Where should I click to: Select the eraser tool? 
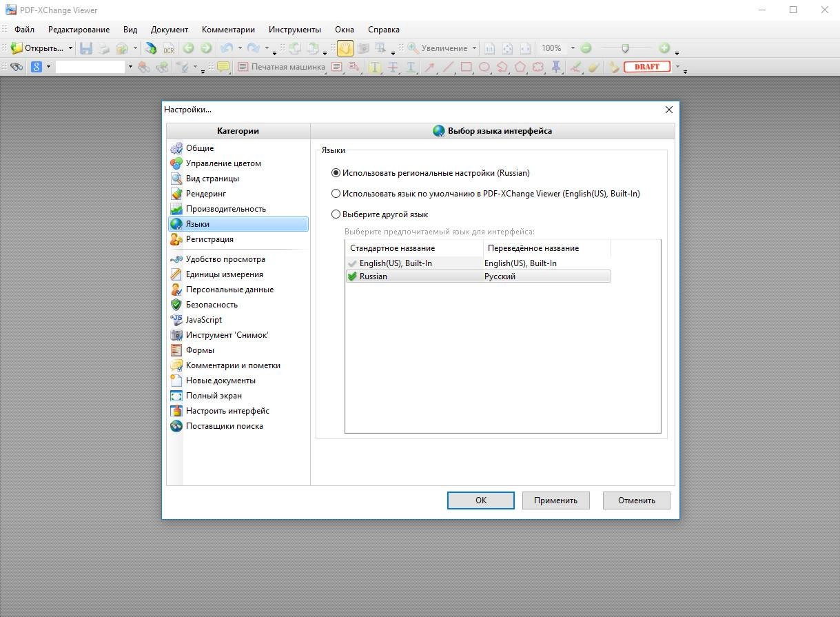point(594,67)
